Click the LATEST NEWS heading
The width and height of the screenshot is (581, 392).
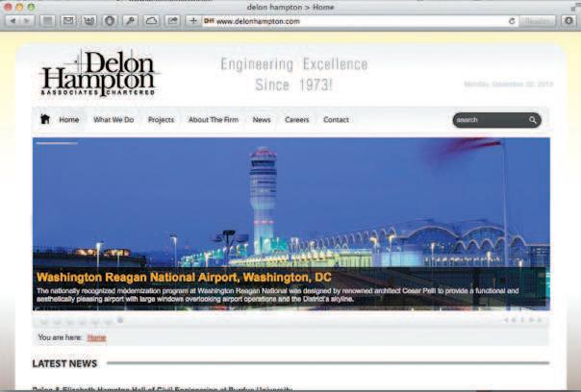click(x=64, y=363)
